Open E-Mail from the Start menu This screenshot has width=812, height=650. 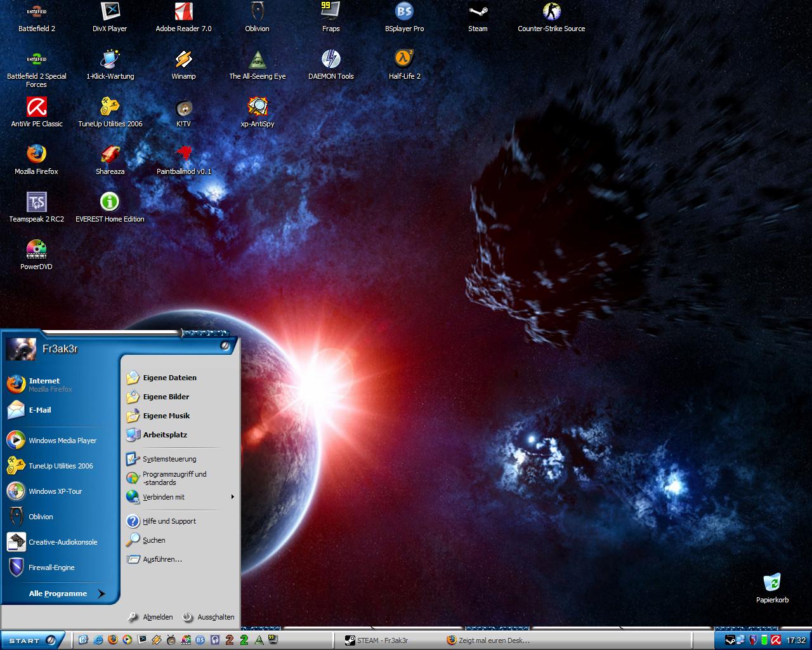coord(61,410)
